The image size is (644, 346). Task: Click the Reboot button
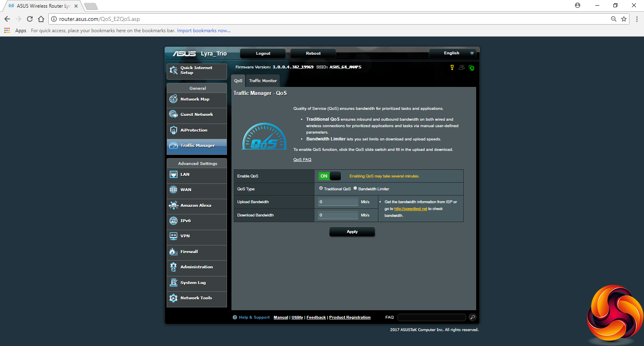pos(313,54)
